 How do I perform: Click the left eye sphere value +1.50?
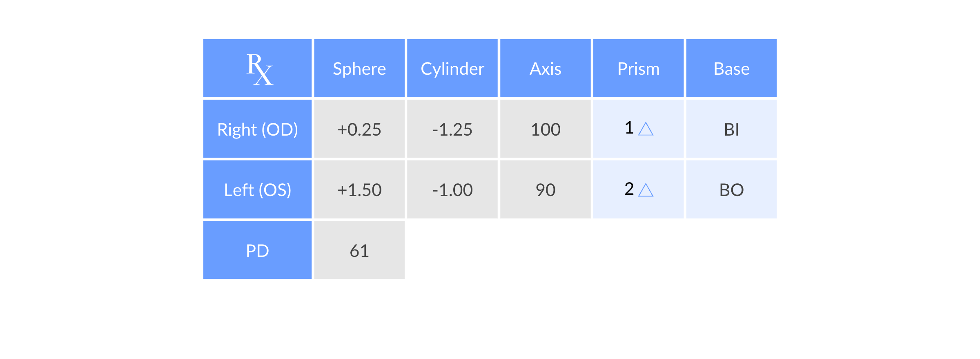point(359,190)
